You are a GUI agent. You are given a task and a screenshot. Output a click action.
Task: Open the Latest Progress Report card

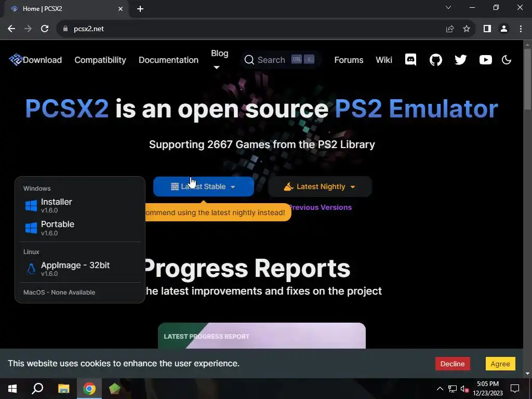click(x=262, y=336)
